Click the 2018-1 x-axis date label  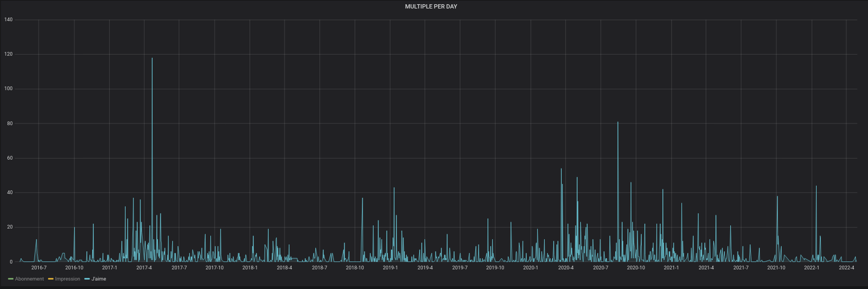(250, 268)
